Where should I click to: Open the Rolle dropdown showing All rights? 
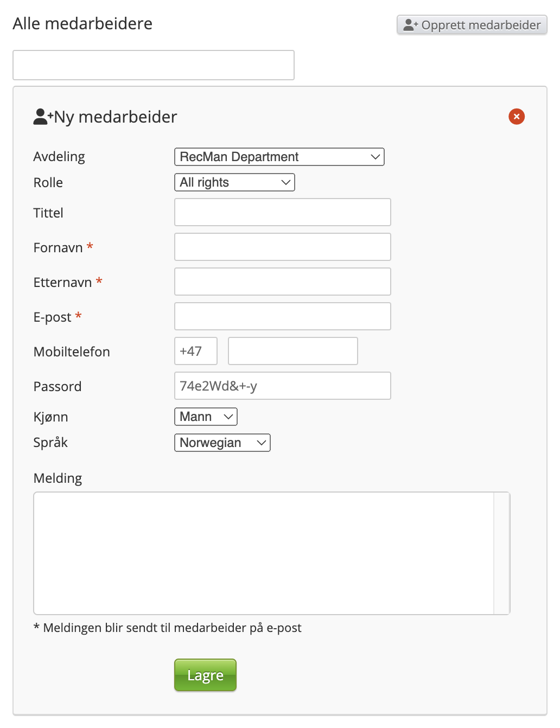[234, 182]
